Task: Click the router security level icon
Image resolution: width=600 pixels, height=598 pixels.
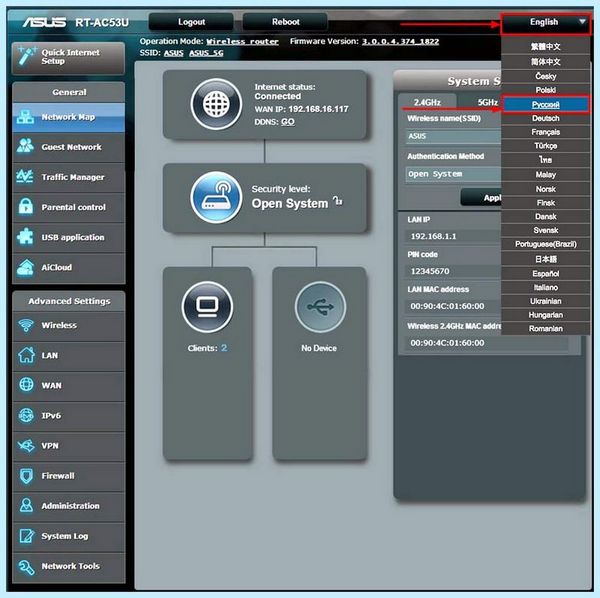Action: (x=216, y=197)
